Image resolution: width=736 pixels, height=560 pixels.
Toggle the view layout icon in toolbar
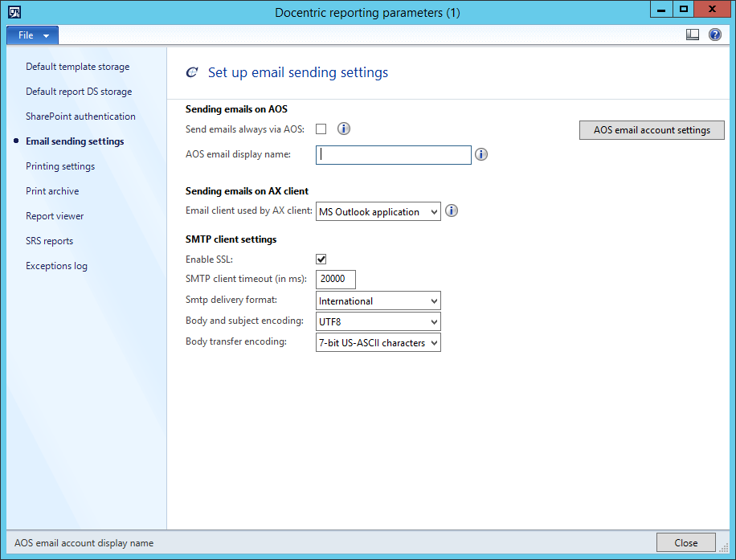click(x=693, y=35)
